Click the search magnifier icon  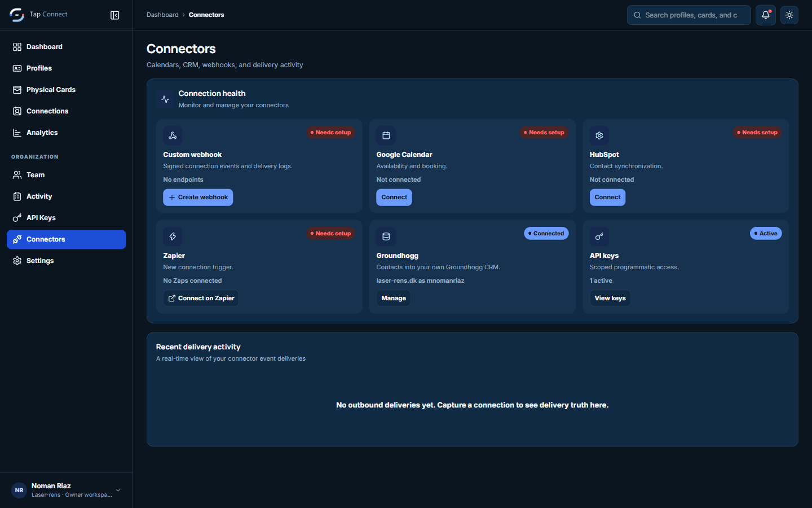(x=637, y=15)
